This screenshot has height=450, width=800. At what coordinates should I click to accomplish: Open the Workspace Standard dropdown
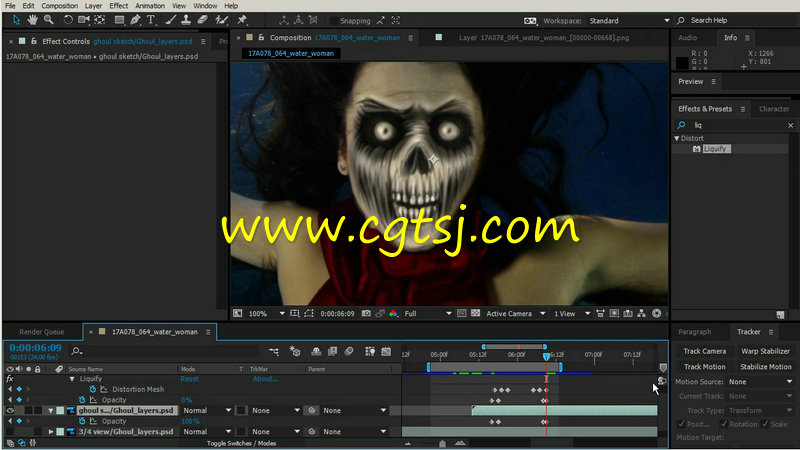click(629, 20)
